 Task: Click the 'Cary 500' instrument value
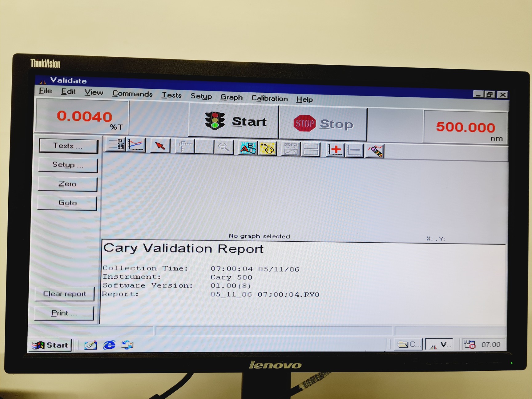click(x=231, y=277)
